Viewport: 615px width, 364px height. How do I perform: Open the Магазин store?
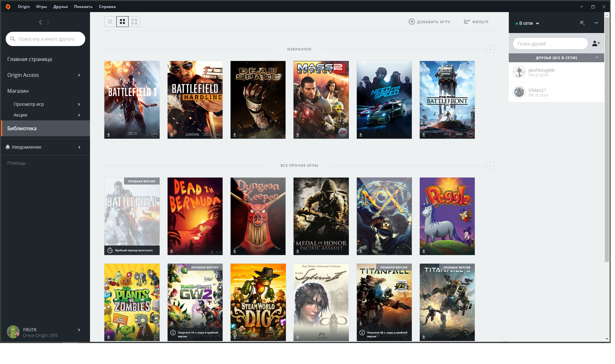(18, 91)
